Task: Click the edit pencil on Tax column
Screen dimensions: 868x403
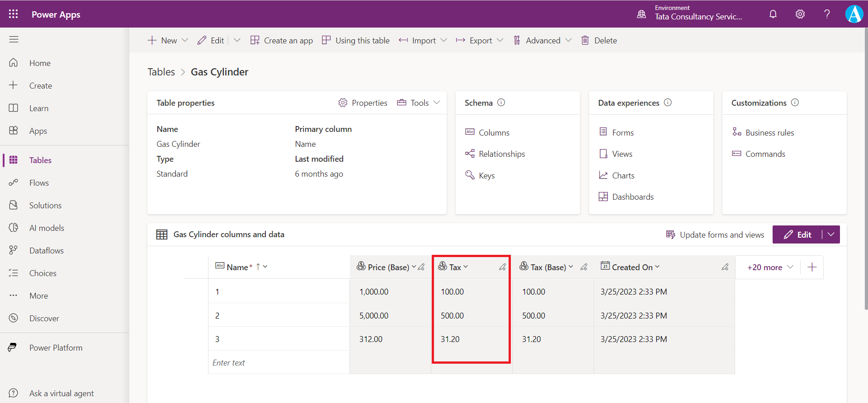Action: point(502,267)
